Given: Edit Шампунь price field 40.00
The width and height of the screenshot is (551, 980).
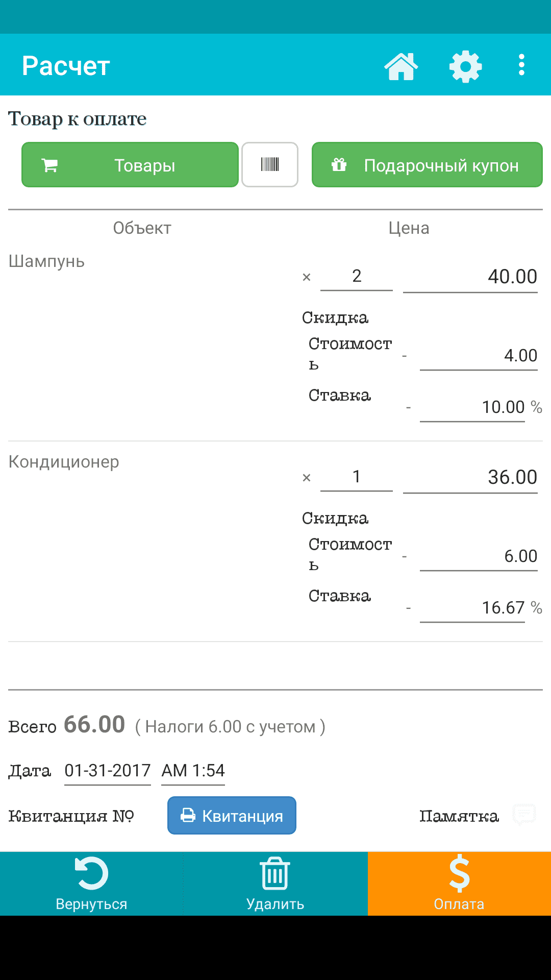Looking at the screenshot, I should tap(470, 277).
